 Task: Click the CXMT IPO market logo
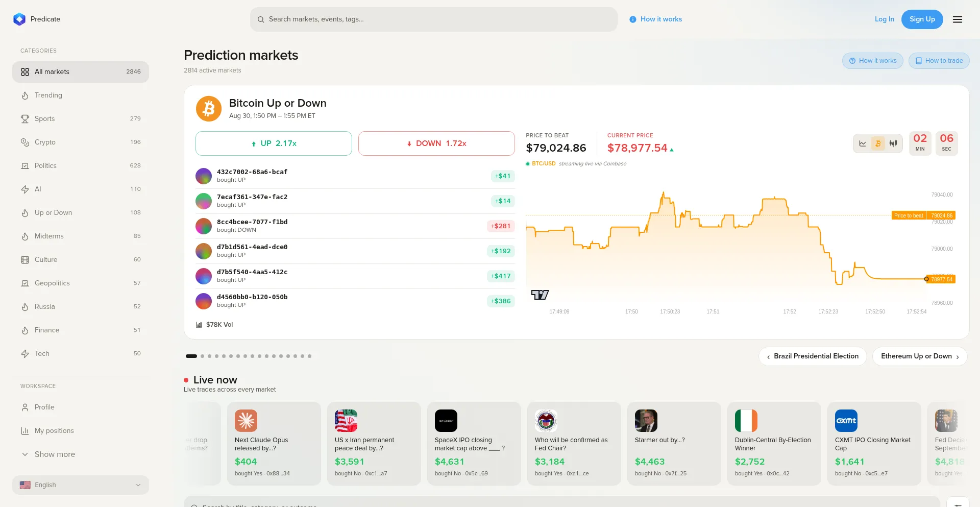tap(846, 421)
